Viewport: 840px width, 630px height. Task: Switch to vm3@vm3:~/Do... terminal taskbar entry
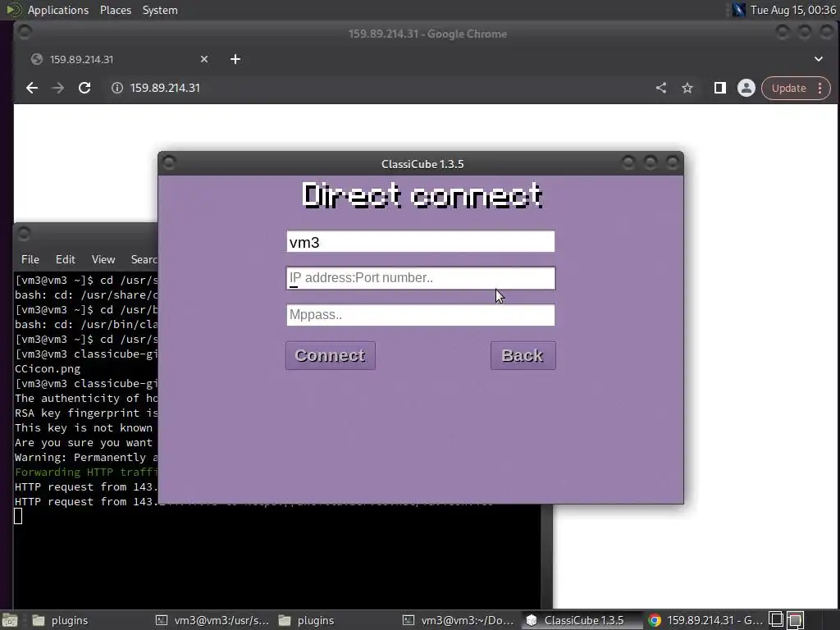tap(459, 620)
